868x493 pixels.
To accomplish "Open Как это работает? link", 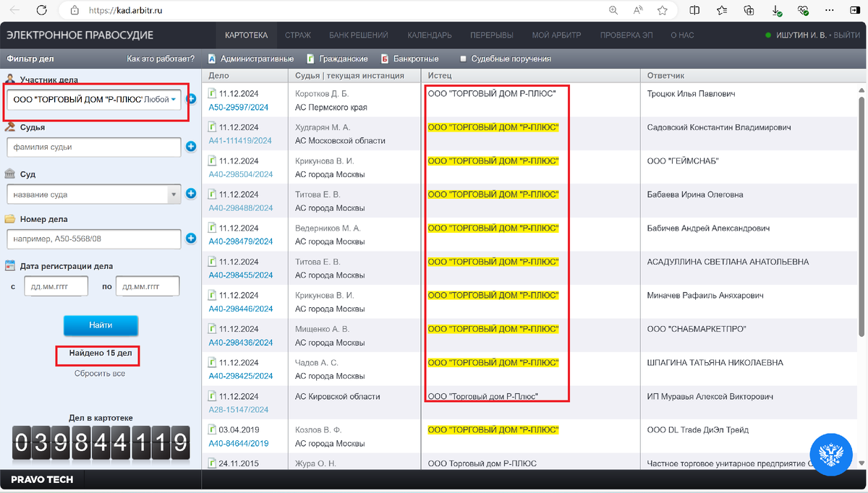I will (x=161, y=59).
